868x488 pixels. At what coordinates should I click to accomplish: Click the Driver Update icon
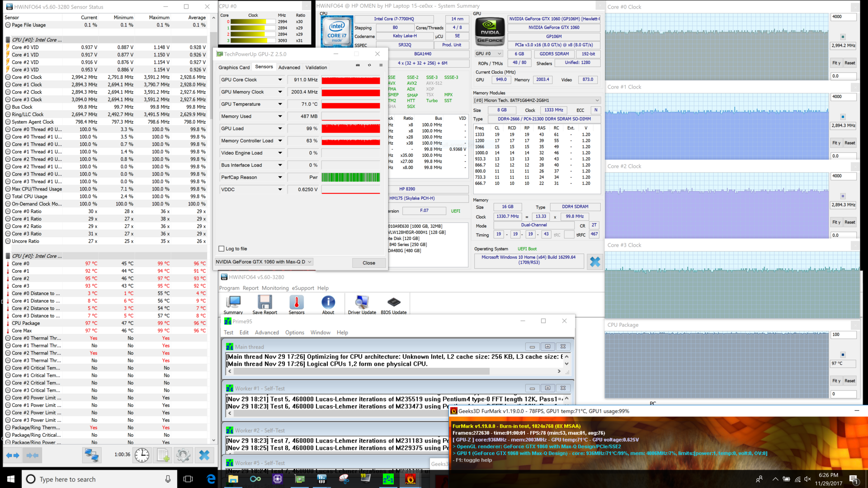[362, 304]
